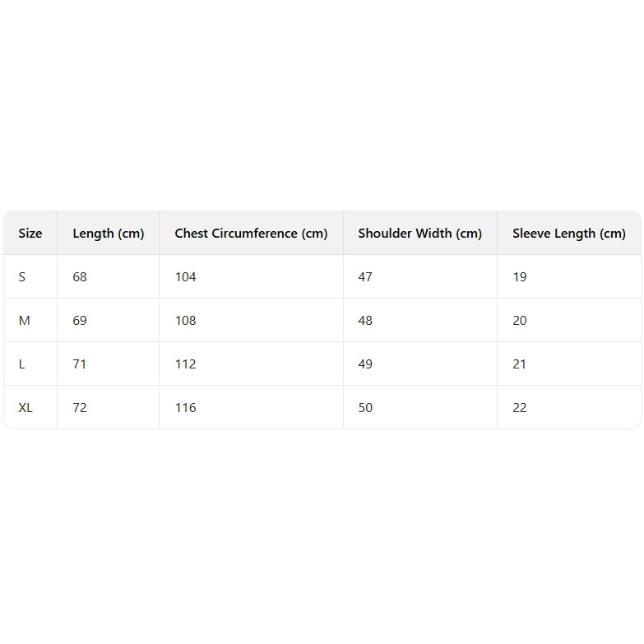Screen dimensions: 644x644
Task: Select shoulder width value 49
Action: (x=365, y=364)
